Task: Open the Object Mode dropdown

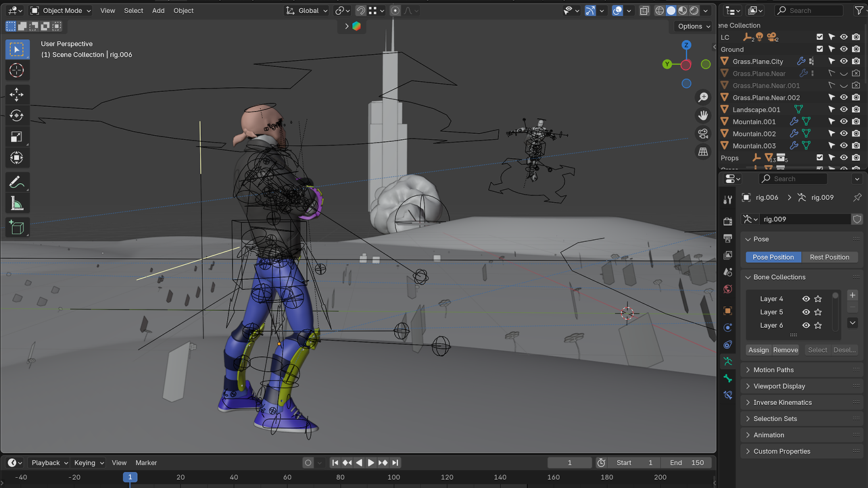Action: pos(62,10)
